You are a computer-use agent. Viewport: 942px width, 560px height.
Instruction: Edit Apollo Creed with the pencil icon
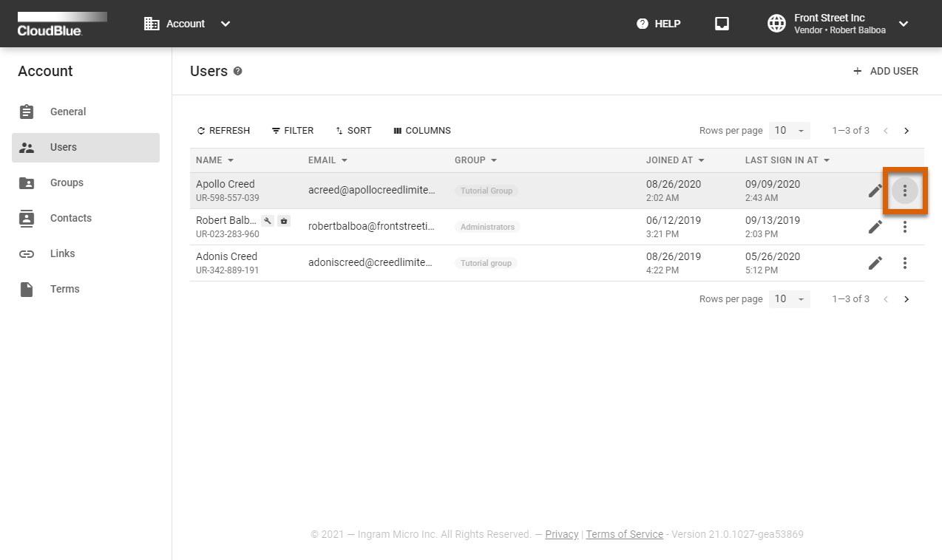click(x=875, y=190)
